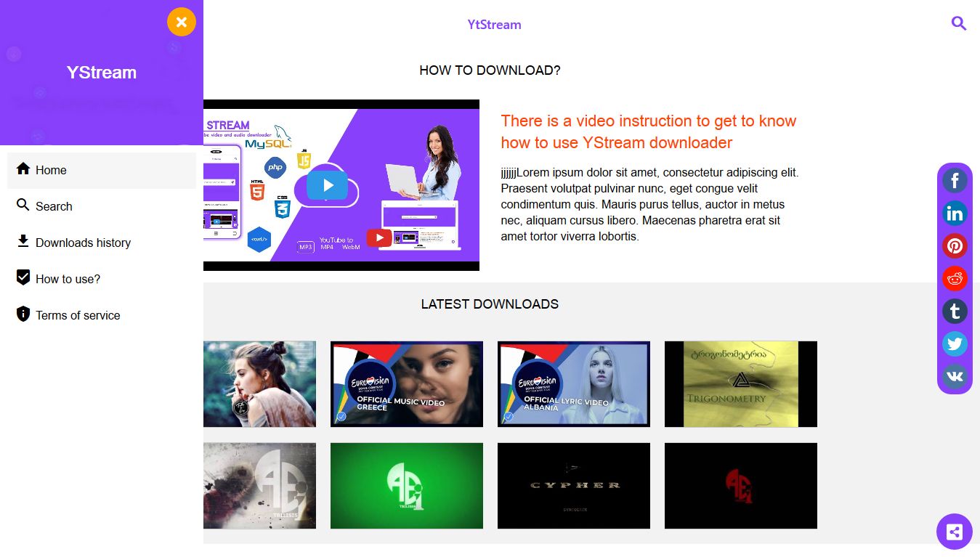Open Home menu item
The height and width of the screenshot is (557, 980).
click(102, 171)
